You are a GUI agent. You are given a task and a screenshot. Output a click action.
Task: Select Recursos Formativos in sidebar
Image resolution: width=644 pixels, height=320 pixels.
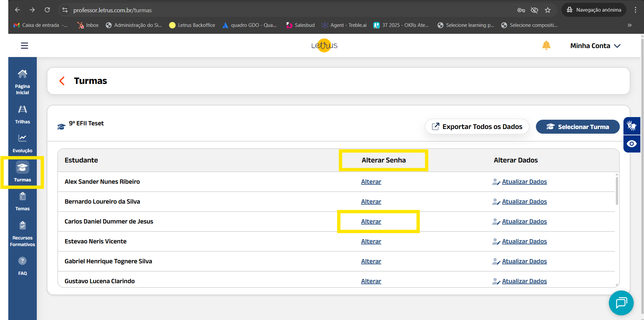coord(23,234)
